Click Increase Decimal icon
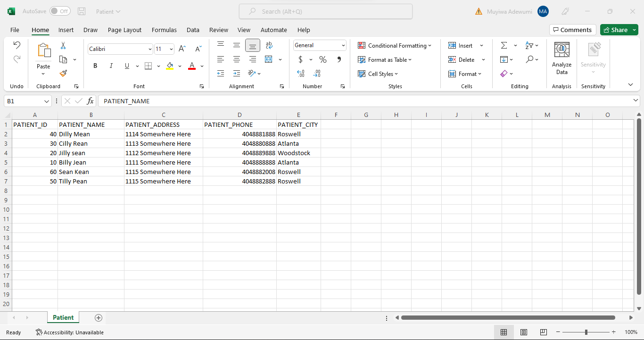 (x=301, y=74)
